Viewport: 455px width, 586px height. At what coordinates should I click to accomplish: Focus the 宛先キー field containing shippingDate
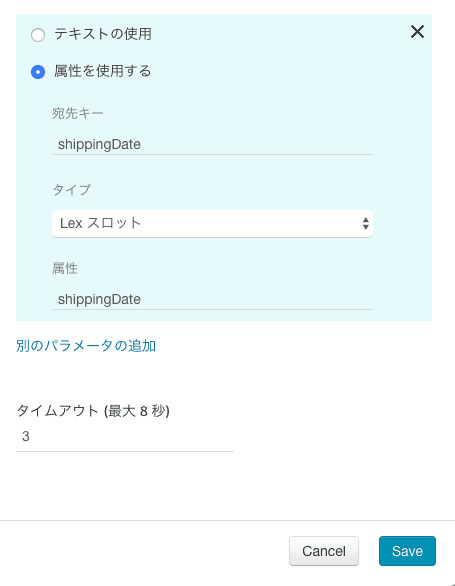pos(212,144)
